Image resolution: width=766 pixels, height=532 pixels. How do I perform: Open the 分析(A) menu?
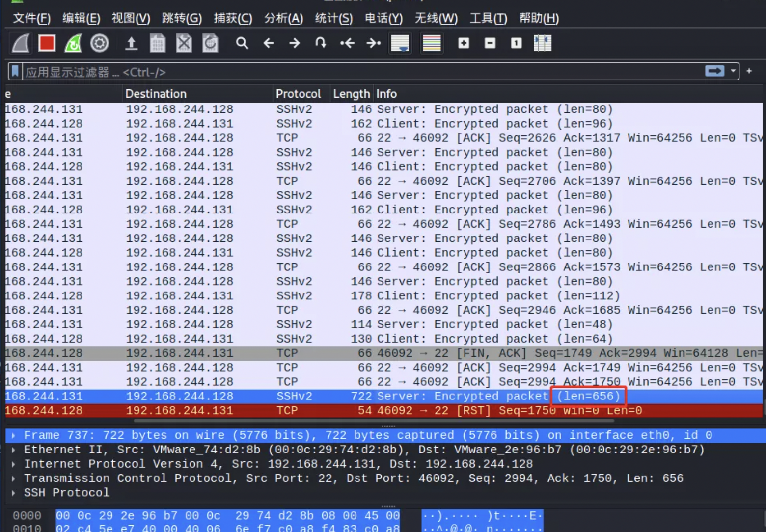click(x=283, y=18)
